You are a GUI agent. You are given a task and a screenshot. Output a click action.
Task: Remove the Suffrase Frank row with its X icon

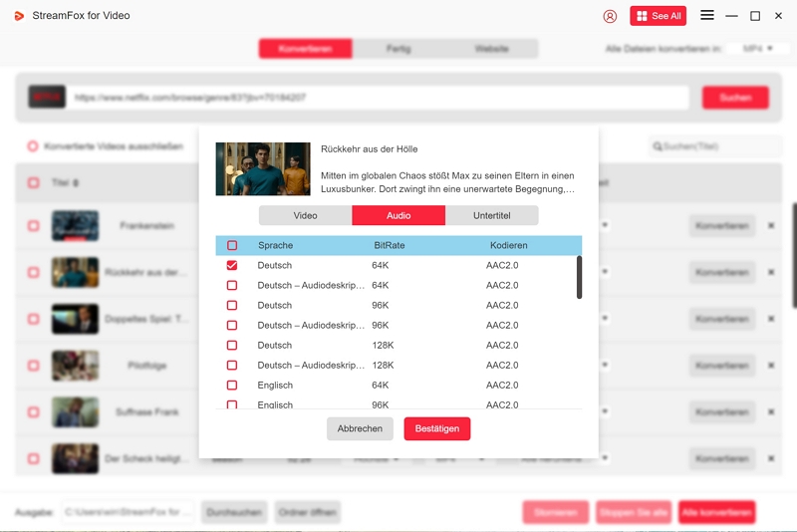(771, 411)
